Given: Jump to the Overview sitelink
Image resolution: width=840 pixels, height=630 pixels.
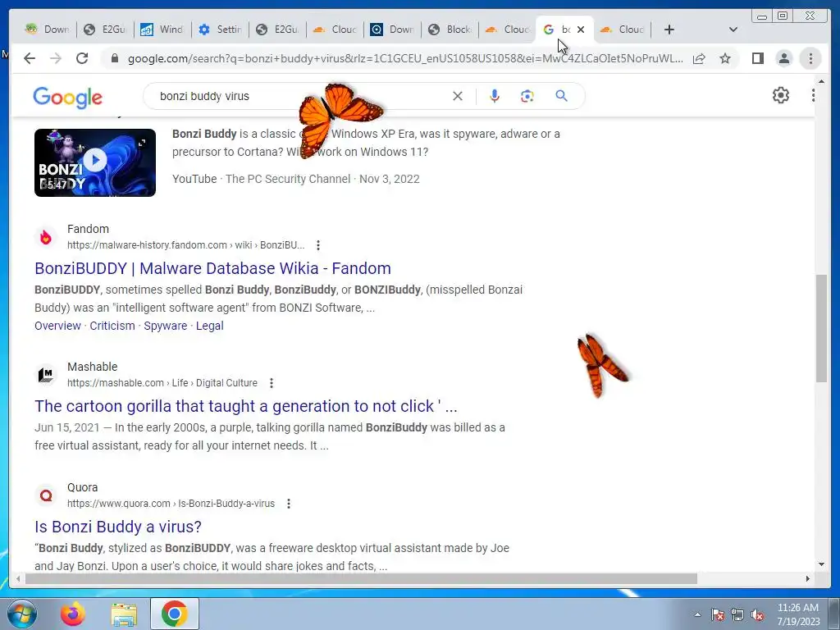Looking at the screenshot, I should coord(58,326).
